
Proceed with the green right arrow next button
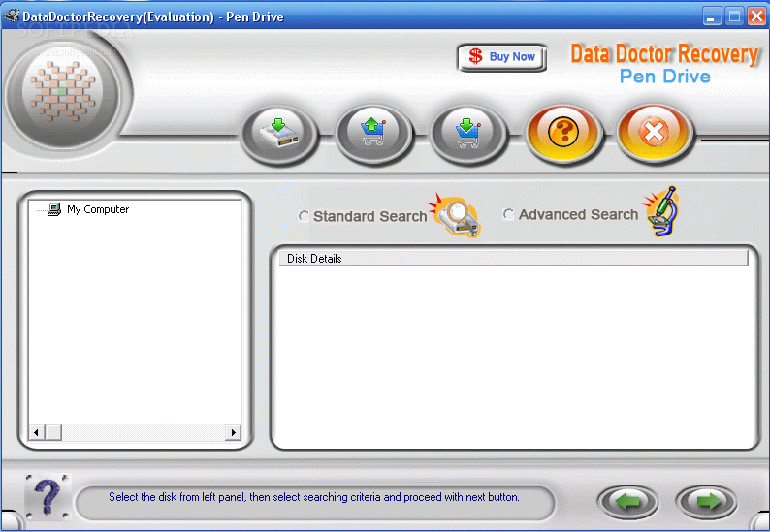click(x=707, y=502)
